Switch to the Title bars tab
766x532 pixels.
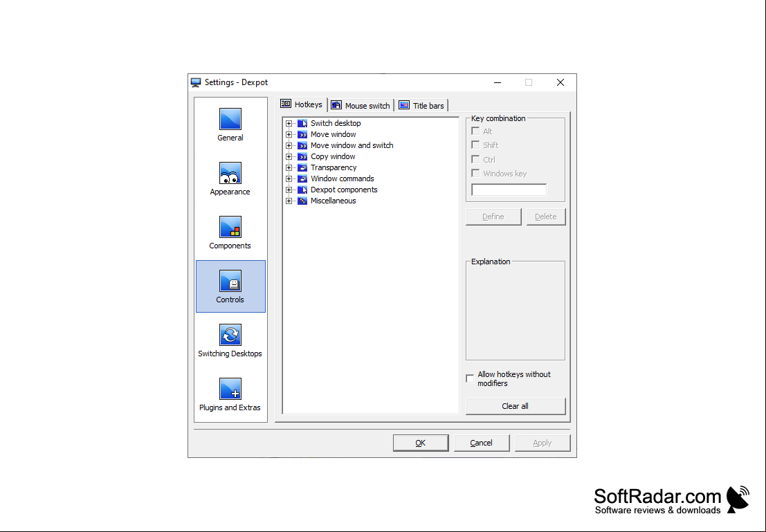(x=421, y=106)
